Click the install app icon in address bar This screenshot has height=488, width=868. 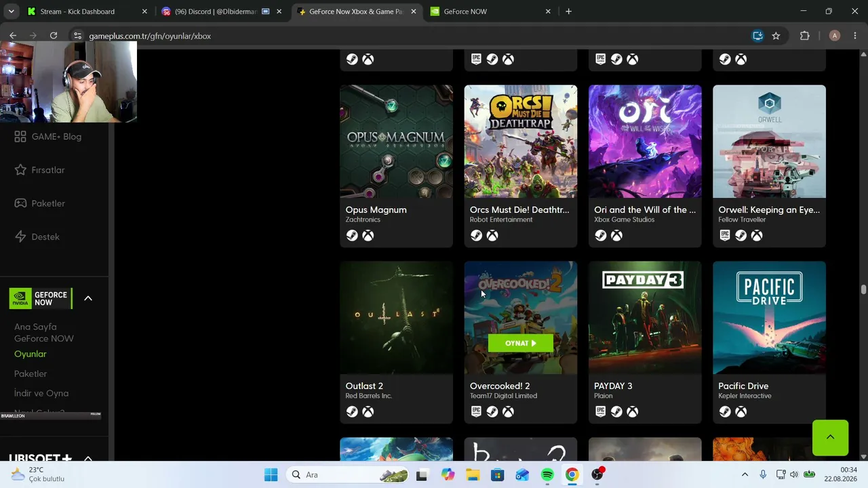(x=758, y=36)
